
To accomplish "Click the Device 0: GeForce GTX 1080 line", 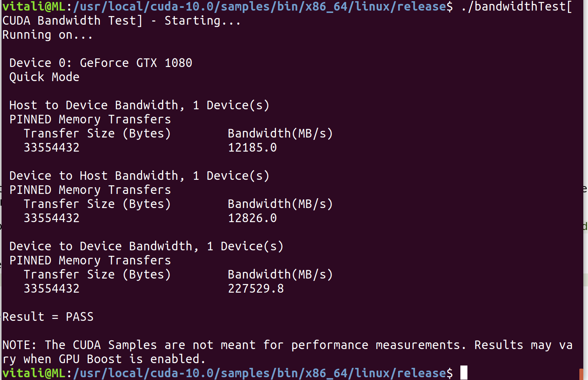I will (x=101, y=63).
